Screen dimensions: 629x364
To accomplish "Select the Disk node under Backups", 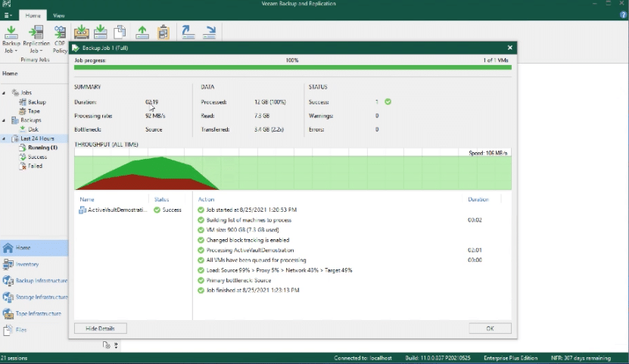I will pyautogui.click(x=29, y=129).
